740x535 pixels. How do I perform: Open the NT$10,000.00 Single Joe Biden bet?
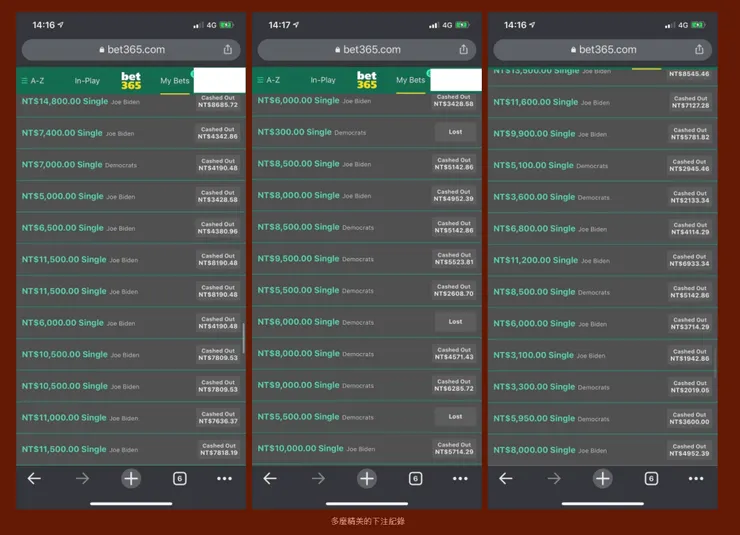[367, 448]
